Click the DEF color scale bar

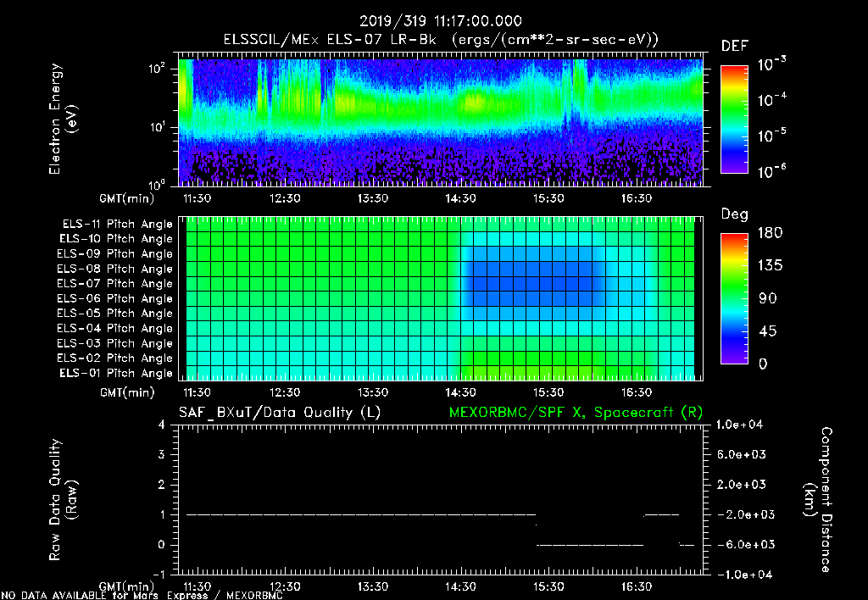(734, 119)
